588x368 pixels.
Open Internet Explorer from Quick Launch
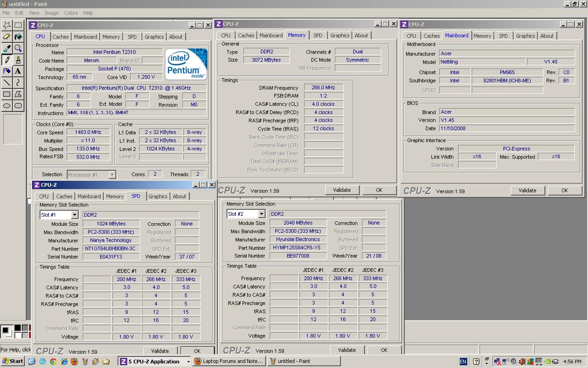pyautogui.click(x=64, y=362)
